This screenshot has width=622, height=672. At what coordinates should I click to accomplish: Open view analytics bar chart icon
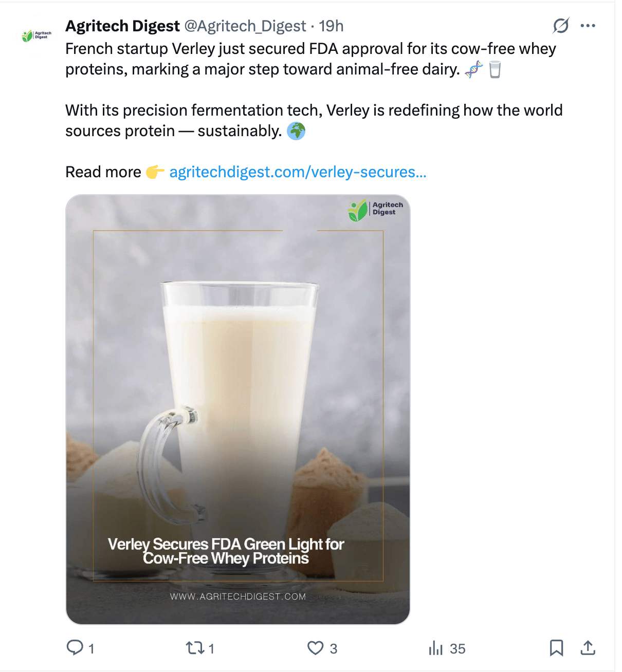[x=435, y=648]
